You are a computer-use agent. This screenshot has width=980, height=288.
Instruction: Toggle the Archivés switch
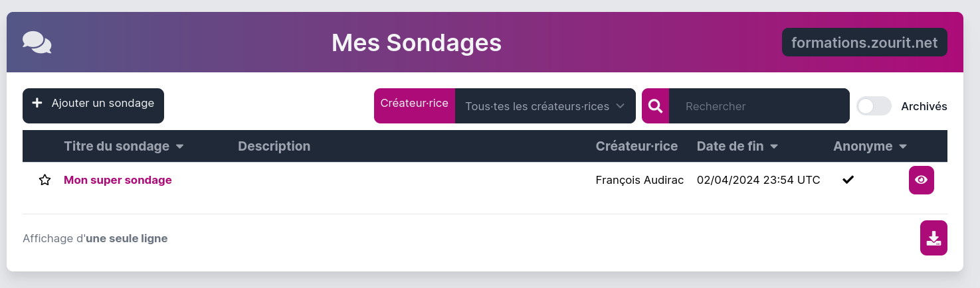click(873, 106)
